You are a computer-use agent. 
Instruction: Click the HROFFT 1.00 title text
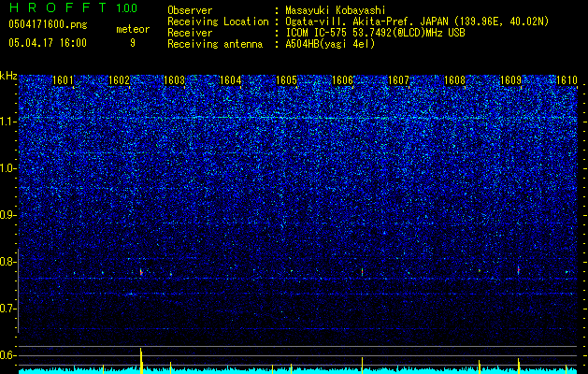click(x=73, y=7)
